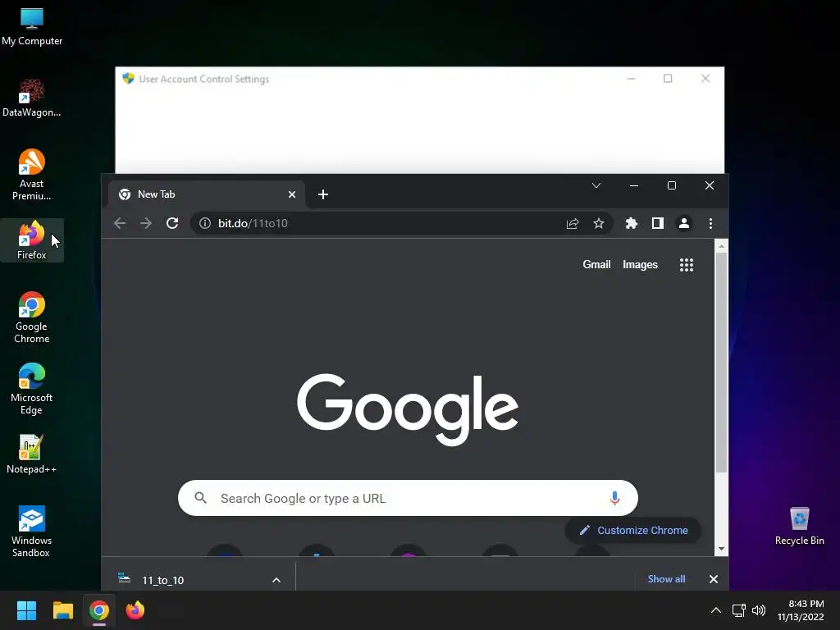Image resolution: width=840 pixels, height=630 pixels.
Task: Start voice search microphone
Action: tap(614, 498)
